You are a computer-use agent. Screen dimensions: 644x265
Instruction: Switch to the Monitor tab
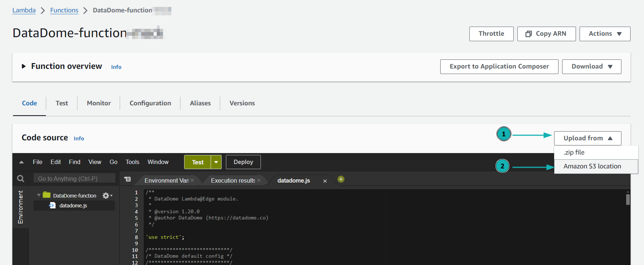click(99, 103)
